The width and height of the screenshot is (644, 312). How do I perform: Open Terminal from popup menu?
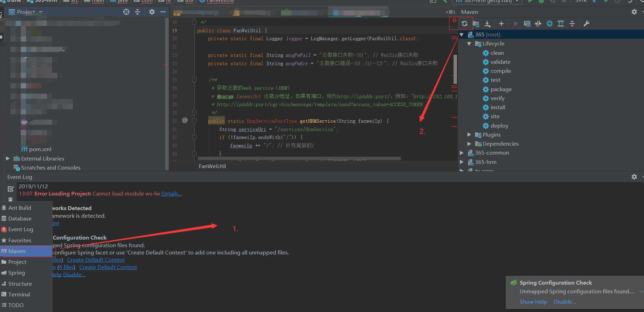pyautogui.click(x=26, y=294)
